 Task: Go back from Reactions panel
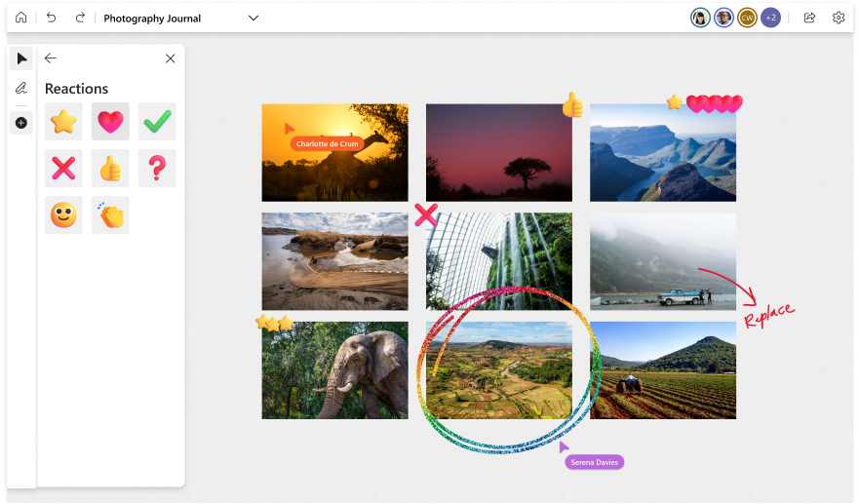coord(51,58)
